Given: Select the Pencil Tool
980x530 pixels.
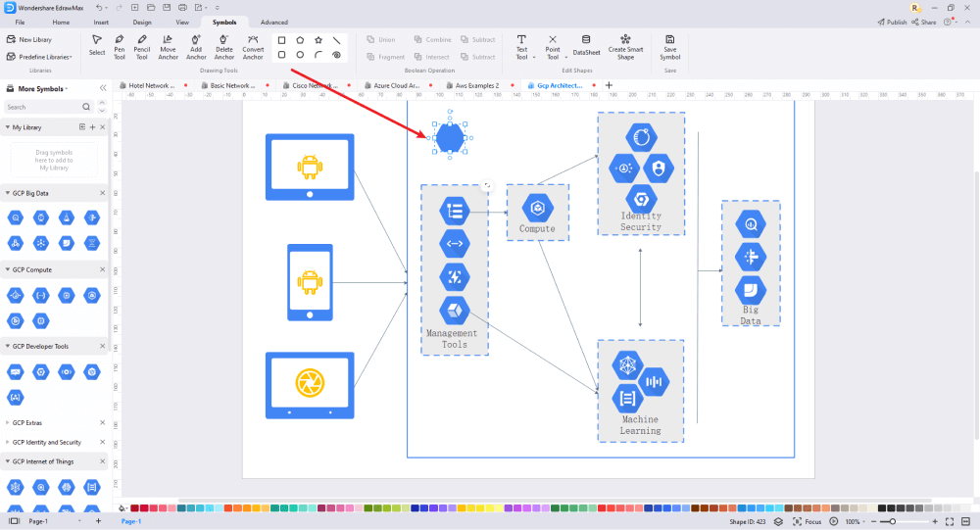Looking at the screenshot, I should coord(142,47).
